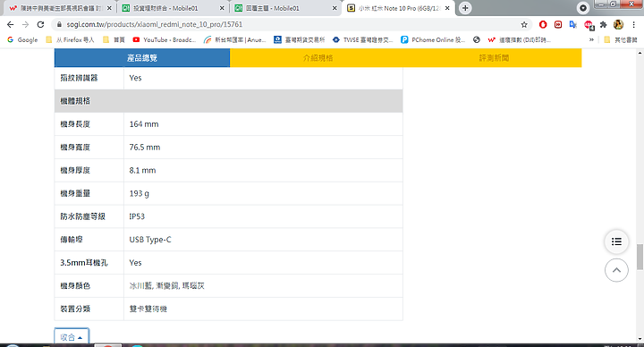Screen dimensions: 644x347
Task: Select the 產品總覽 page tab
Action: tap(142, 58)
